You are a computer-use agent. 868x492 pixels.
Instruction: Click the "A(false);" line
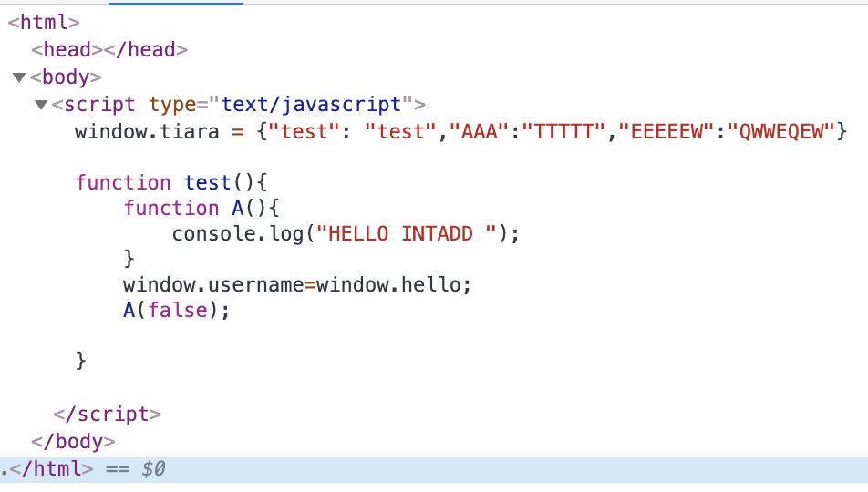pyautogui.click(x=177, y=310)
